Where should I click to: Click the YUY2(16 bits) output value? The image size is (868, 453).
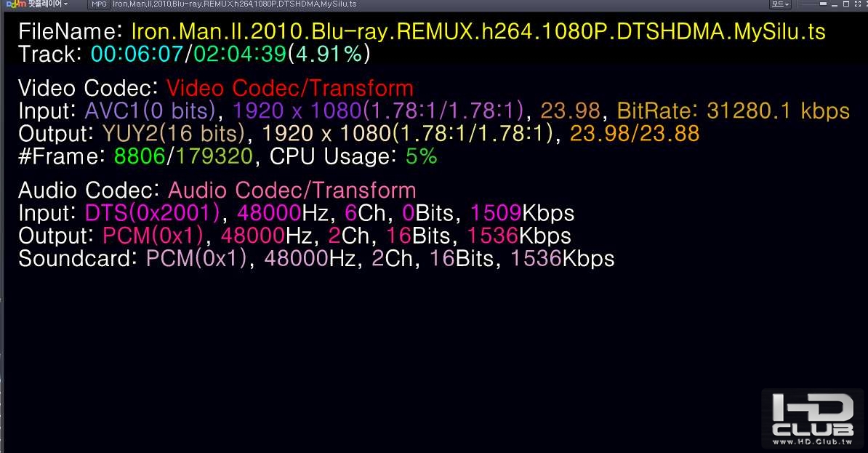(x=174, y=134)
